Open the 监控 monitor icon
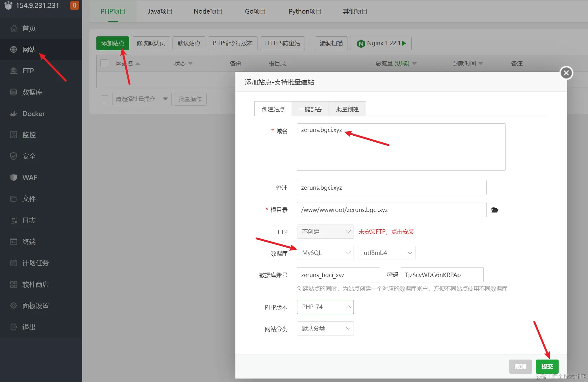The image size is (588, 382). [14, 135]
